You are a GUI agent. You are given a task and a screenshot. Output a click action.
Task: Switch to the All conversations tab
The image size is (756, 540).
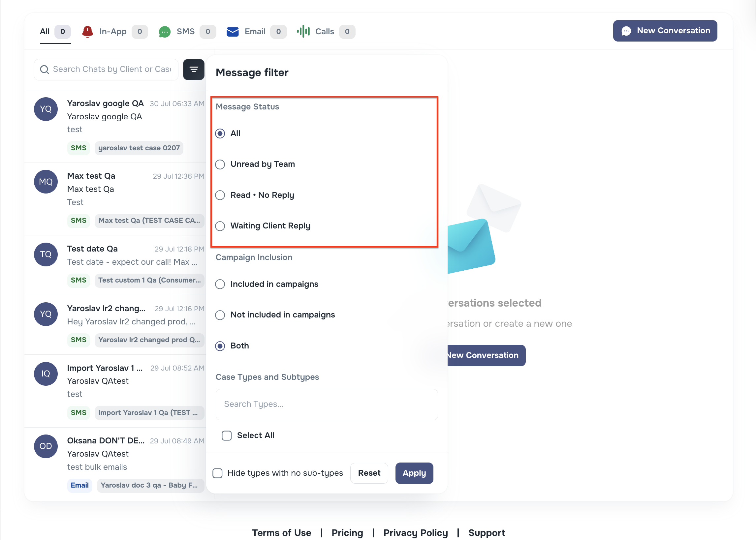[46, 31]
